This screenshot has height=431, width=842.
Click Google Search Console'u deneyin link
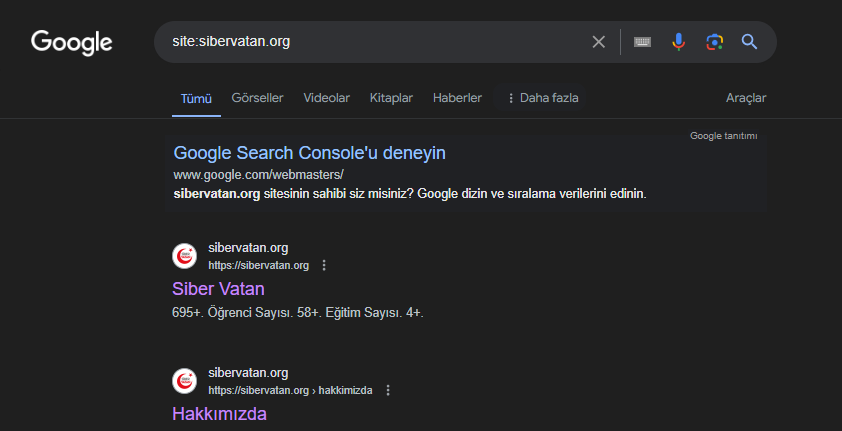tap(309, 153)
